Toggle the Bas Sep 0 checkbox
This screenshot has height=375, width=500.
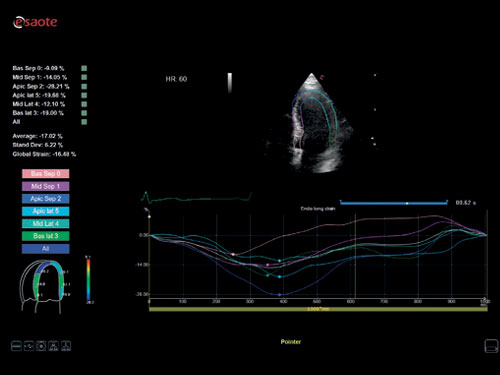(x=84, y=68)
